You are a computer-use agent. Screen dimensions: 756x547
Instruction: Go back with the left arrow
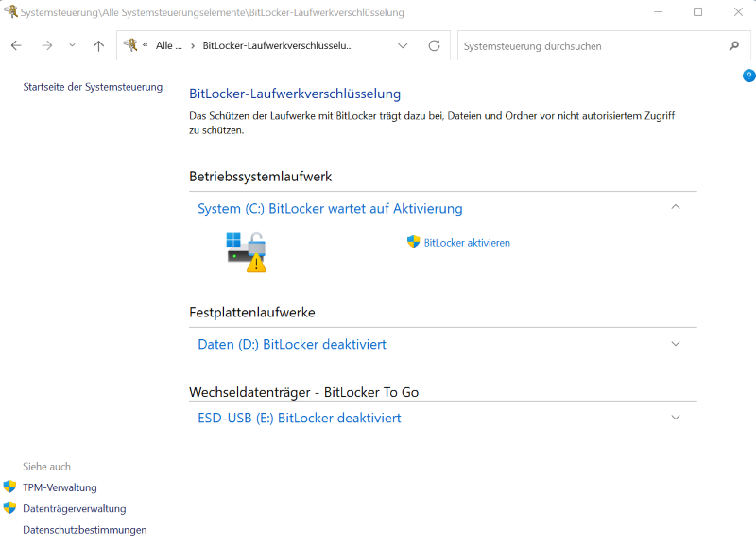16,45
